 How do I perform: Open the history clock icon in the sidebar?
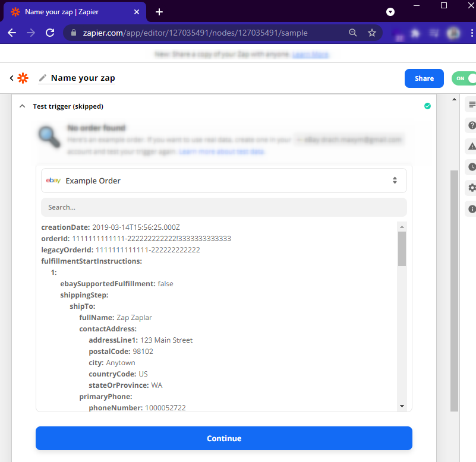[x=472, y=167]
